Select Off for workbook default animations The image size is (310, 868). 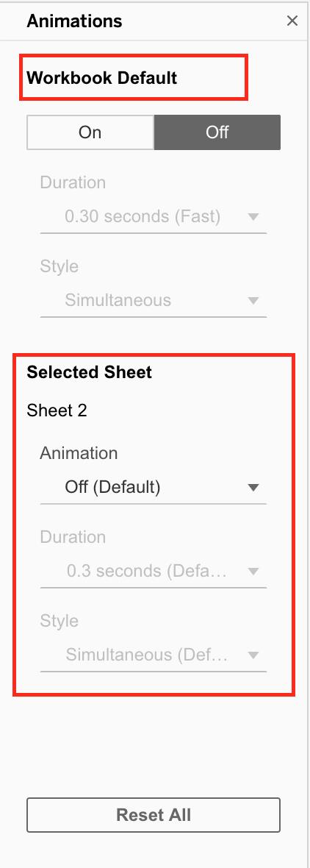(x=217, y=132)
